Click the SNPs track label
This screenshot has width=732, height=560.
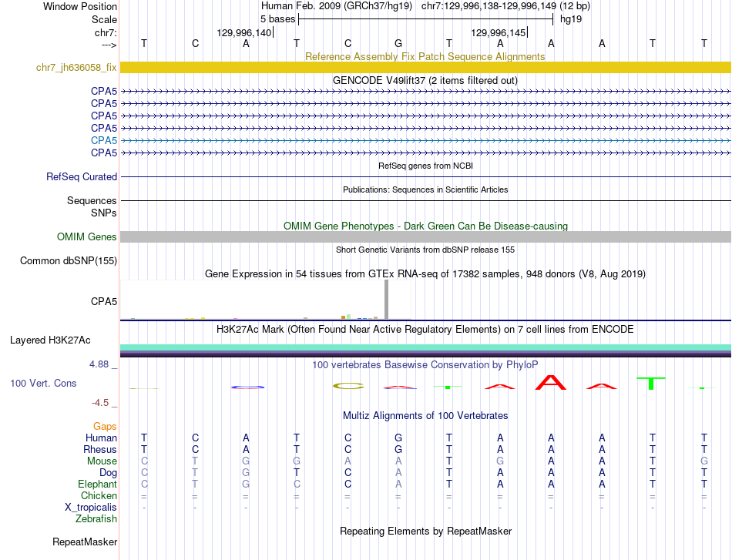click(x=104, y=213)
